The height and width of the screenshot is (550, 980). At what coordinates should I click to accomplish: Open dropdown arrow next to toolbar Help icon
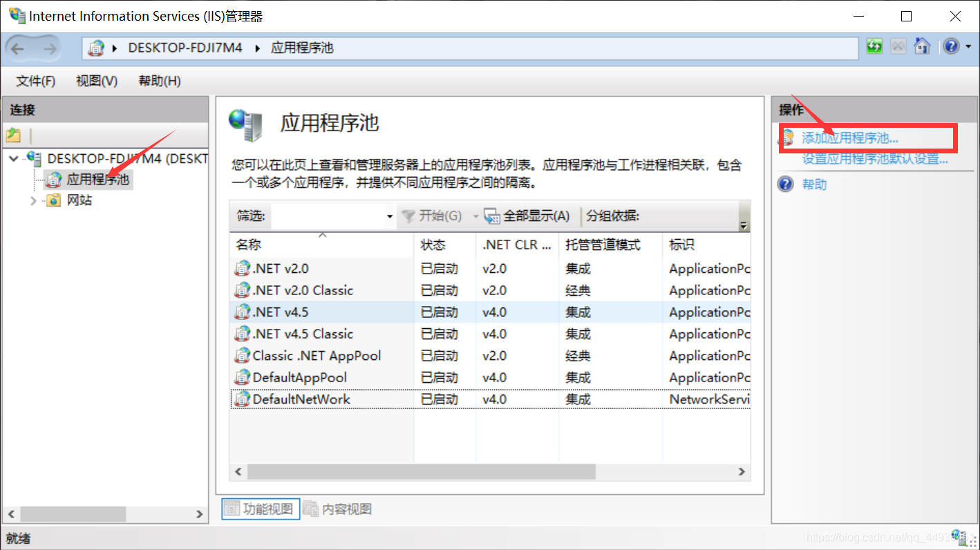pos(968,47)
